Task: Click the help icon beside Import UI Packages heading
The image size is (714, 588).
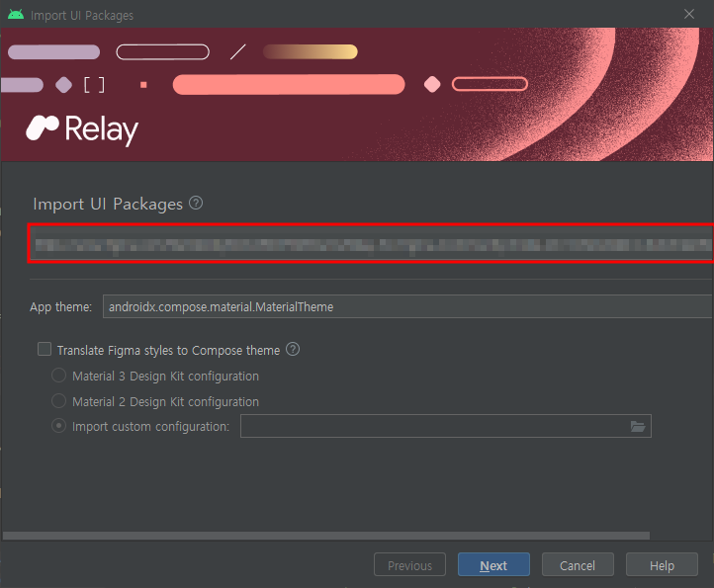Action: (196, 203)
